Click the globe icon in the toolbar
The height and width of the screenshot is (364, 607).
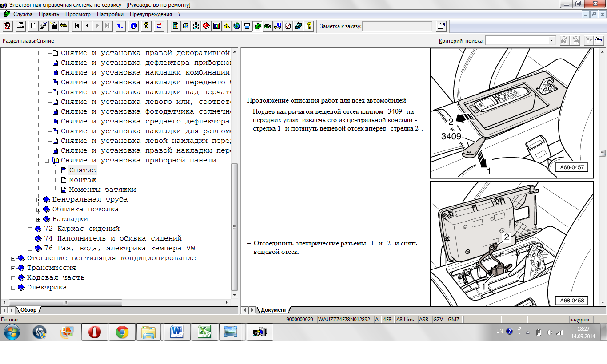pyautogui.click(x=236, y=26)
